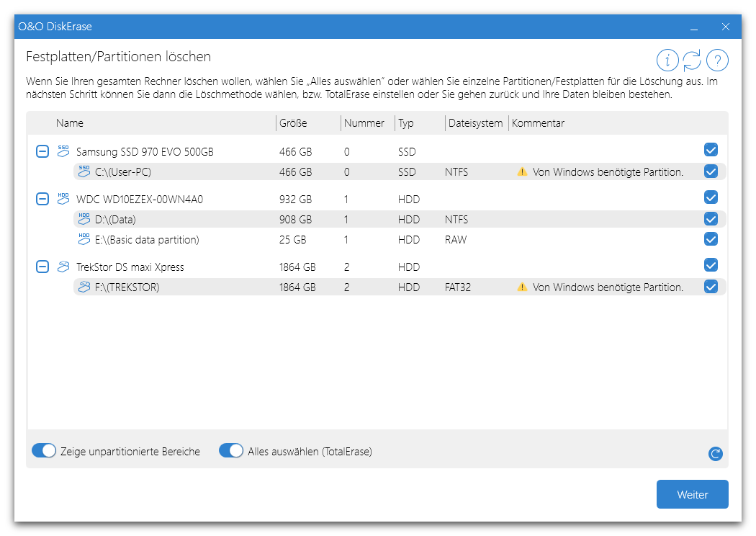Screen dimensions: 756x536
Task: Click the FAT32 file system value
Action: 457,287
